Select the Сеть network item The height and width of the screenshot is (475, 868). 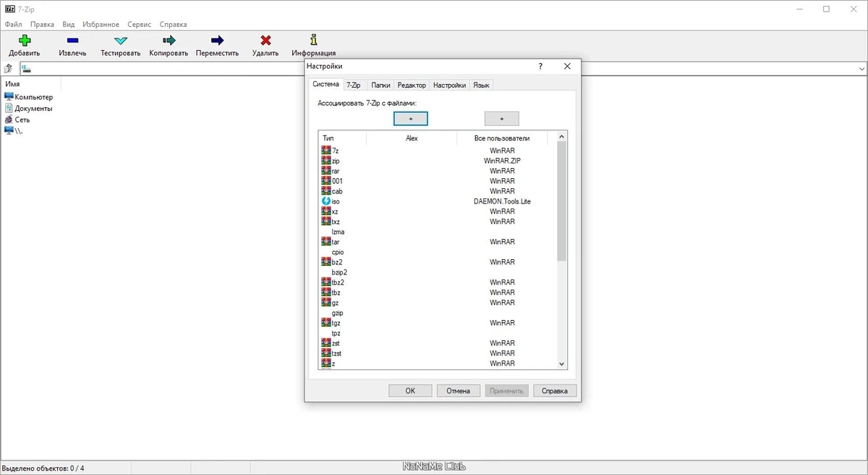tap(17, 119)
